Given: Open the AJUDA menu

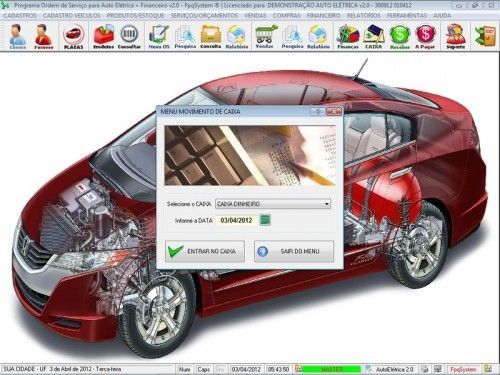Looking at the screenshot, I should (442, 16).
